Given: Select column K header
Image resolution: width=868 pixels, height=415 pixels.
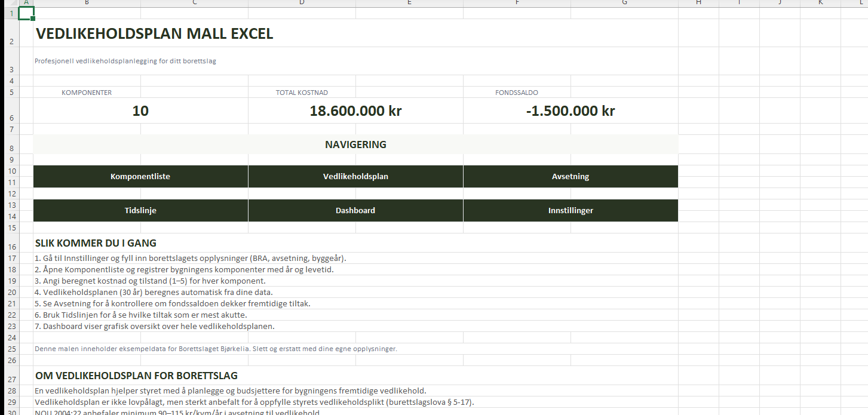Looking at the screenshot, I should point(820,3).
